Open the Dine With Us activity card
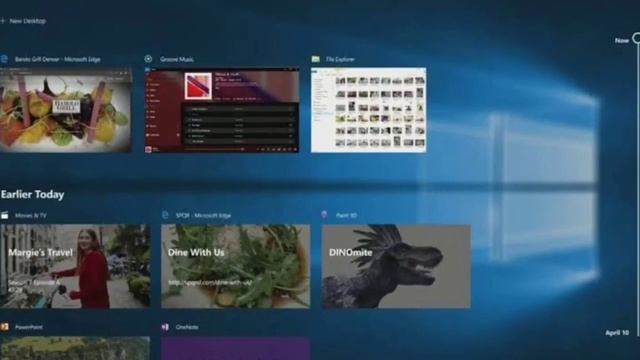The image size is (640, 360). 236,266
